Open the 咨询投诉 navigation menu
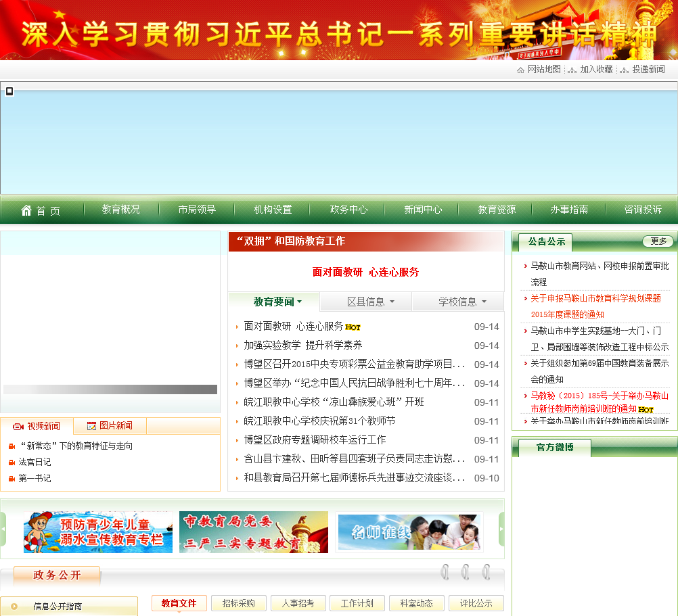This screenshot has width=678, height=616. pyautogui.click(x=643, y=210)
